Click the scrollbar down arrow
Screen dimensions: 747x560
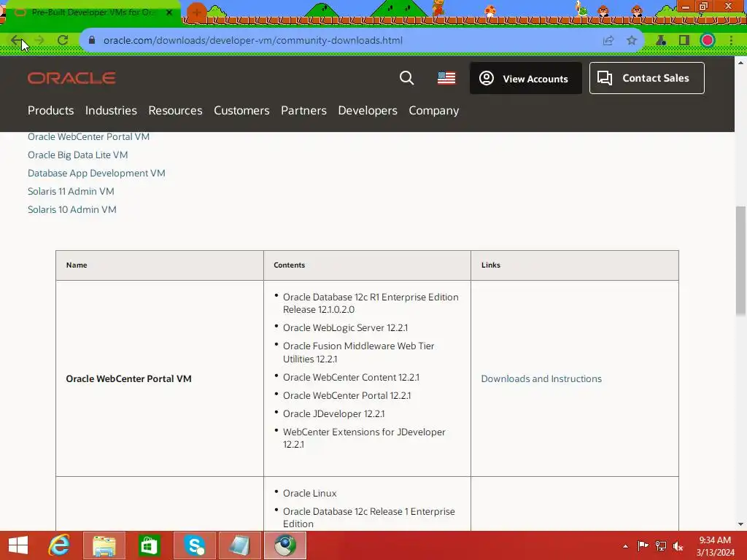[x=740, y=524]
